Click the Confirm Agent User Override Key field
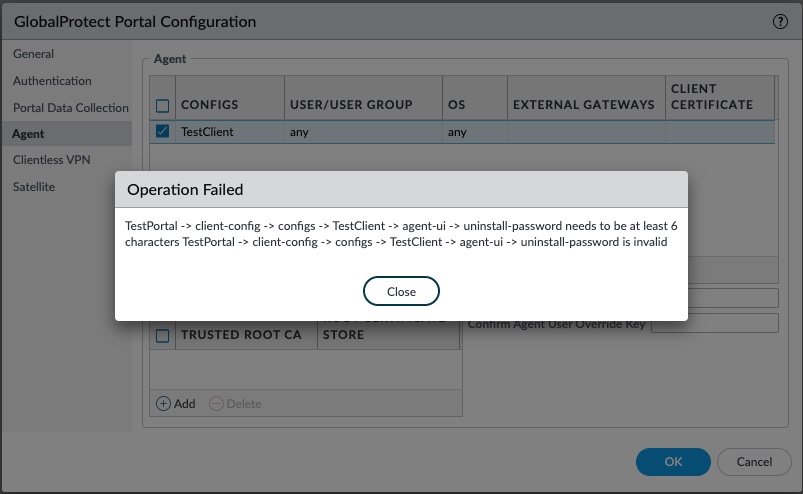Image resolution: width=803 pixels, height=494 pixels. [714, 323]
